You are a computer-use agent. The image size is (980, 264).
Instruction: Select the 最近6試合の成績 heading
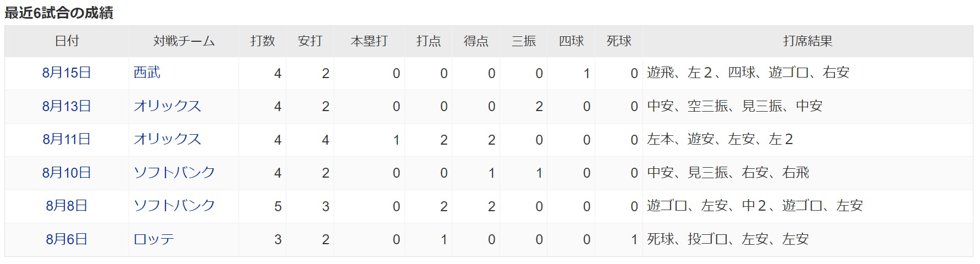[x=59, y=13]
